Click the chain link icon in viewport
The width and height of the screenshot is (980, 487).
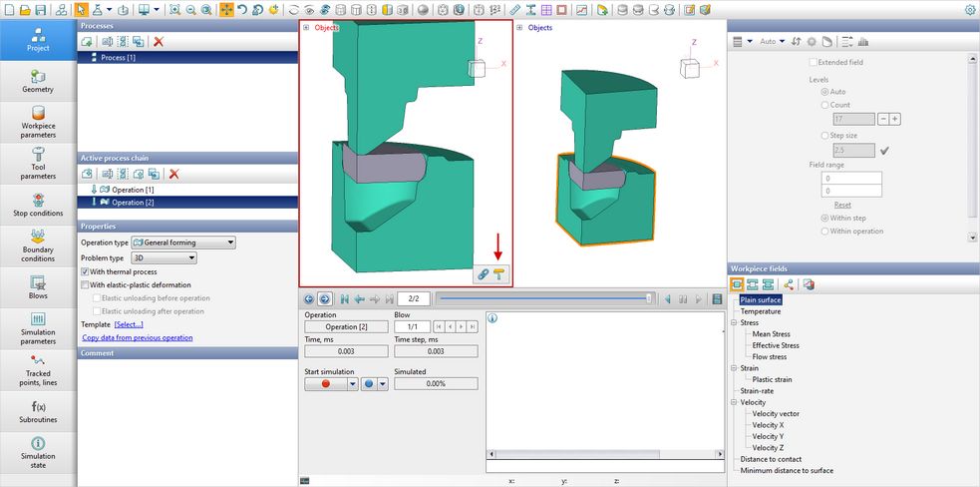pyautogui.click(x=484, y=273)
